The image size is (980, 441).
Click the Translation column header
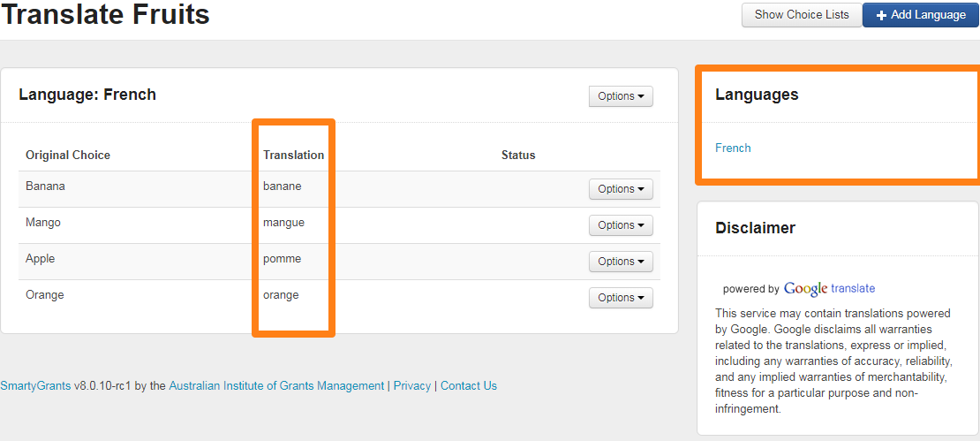[x=293, y=156]
